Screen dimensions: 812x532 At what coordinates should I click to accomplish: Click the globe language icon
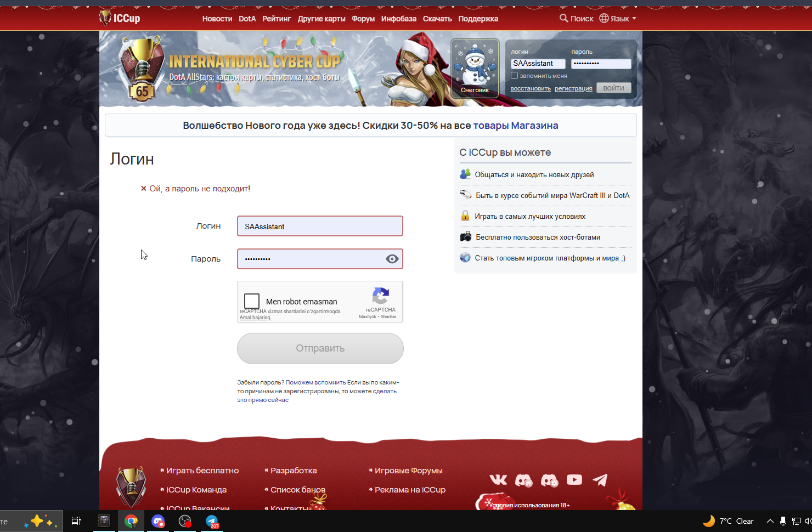pyautogui.click(x=604, y=18)
